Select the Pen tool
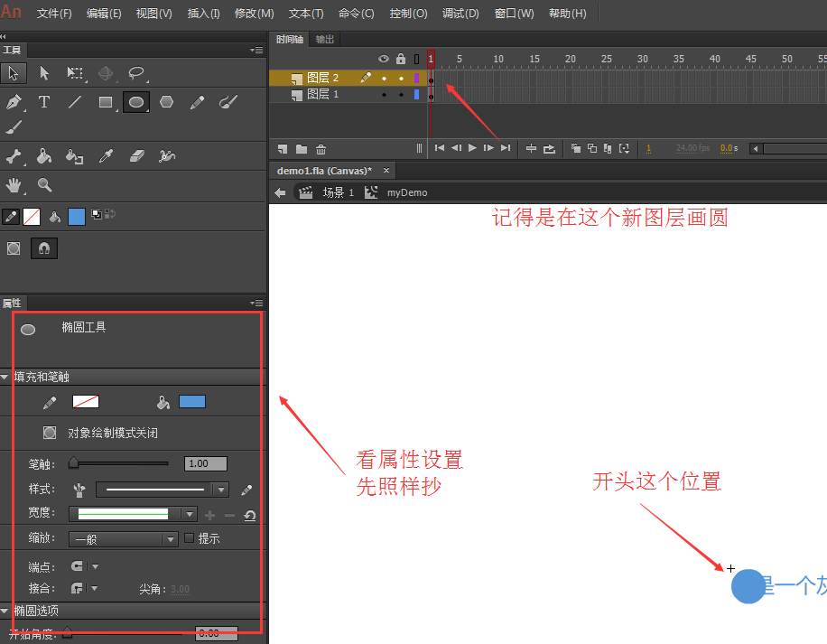 [14, 102]
